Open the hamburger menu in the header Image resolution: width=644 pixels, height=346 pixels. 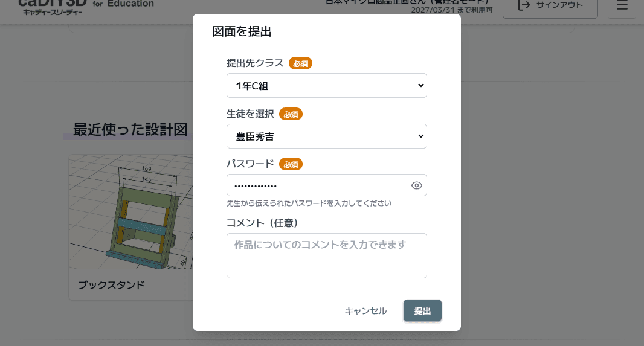(622, 6)
